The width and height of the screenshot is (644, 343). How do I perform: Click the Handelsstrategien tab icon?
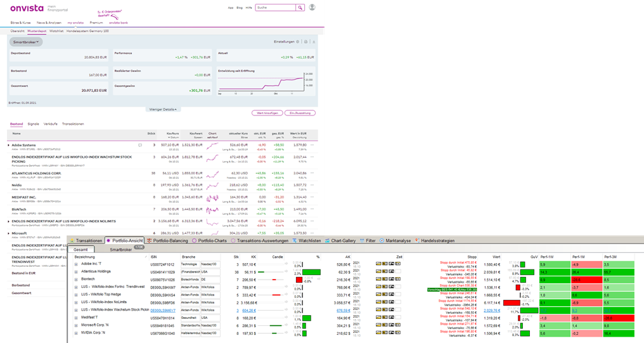pyautogui.click(x=417, y=241)
